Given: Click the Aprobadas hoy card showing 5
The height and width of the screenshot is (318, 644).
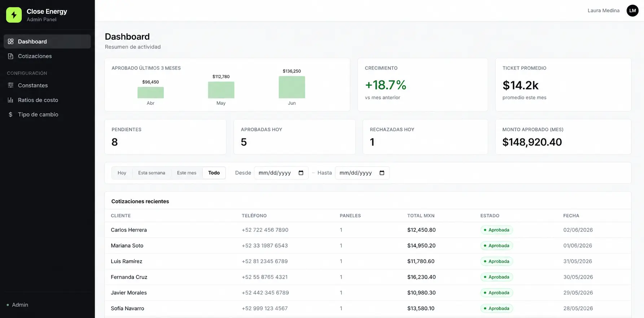Looking at the screenshot, I should tap(294, 137).
